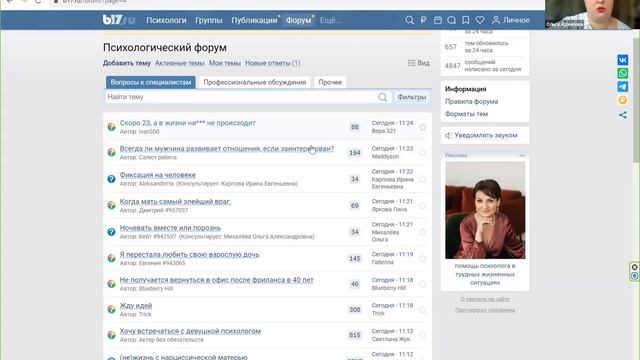Favorite star for Ночевать вместе или порознь
Screen dimensions: 640x360
422,232
